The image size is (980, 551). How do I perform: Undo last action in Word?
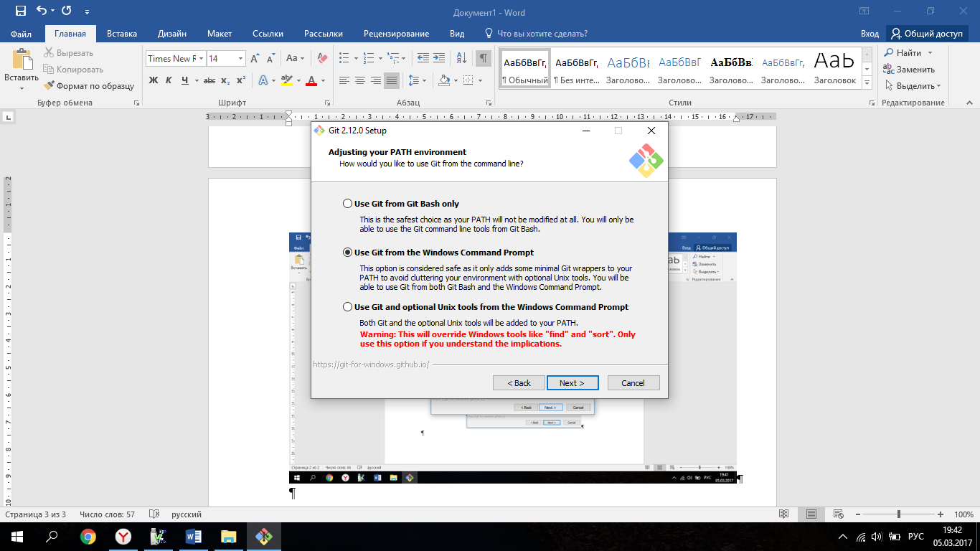click(x=42, y=11)
